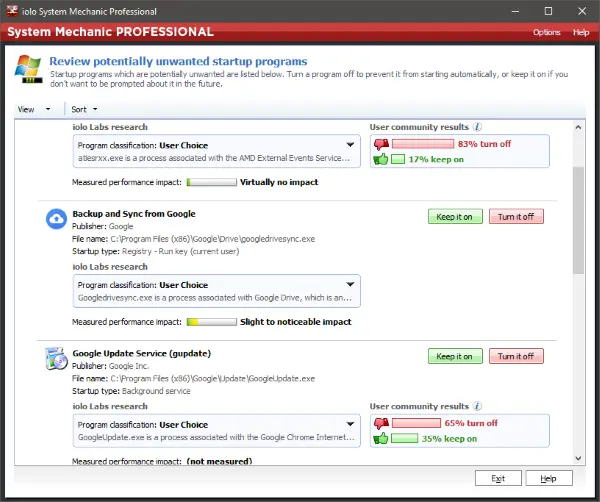
Task: Click info icon beside top User community results
Action: (x=477, y=127)
